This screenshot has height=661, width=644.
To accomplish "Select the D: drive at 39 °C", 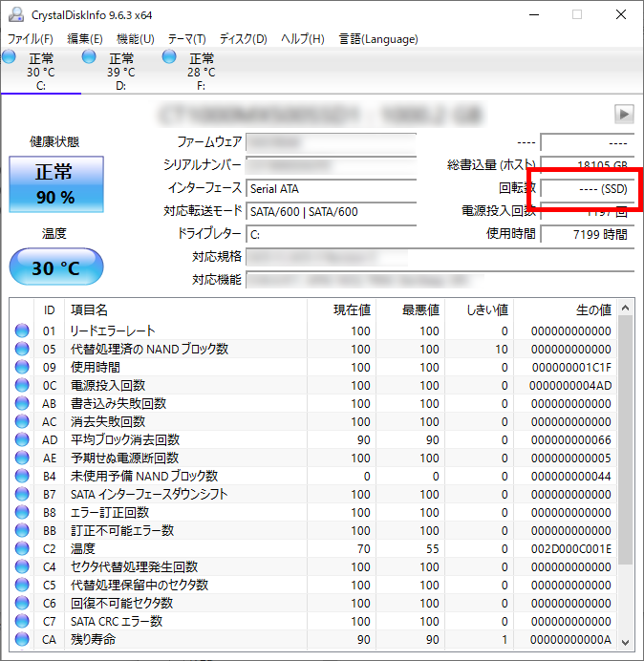I will pyautogui.click(x=121, y=72).
